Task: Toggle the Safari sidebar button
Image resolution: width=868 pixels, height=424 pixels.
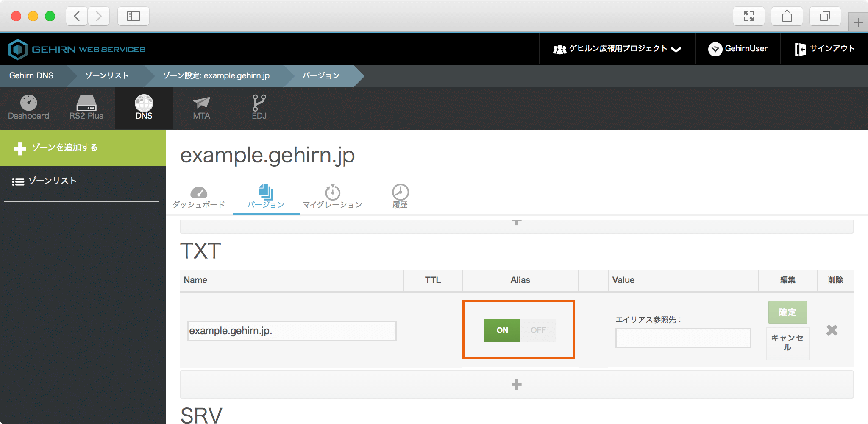Action: [133, 17]
